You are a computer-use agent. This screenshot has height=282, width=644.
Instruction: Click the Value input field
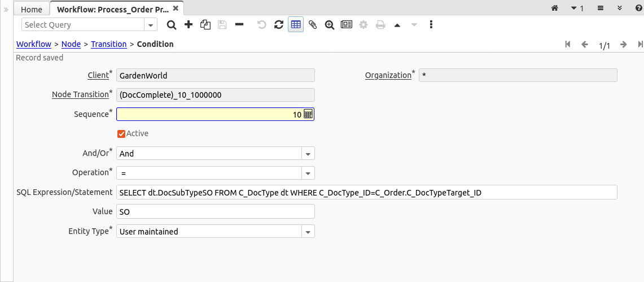coord(215,212)
